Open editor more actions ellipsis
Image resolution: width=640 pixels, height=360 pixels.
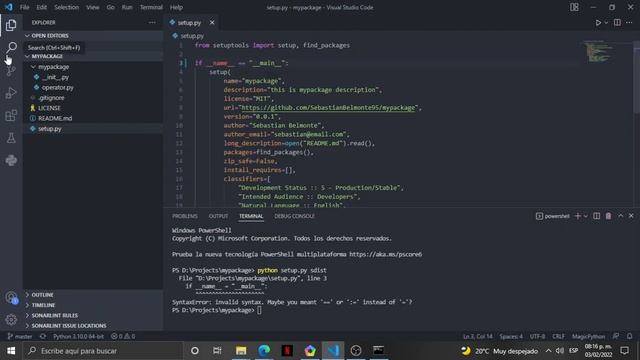click(629, 22)
